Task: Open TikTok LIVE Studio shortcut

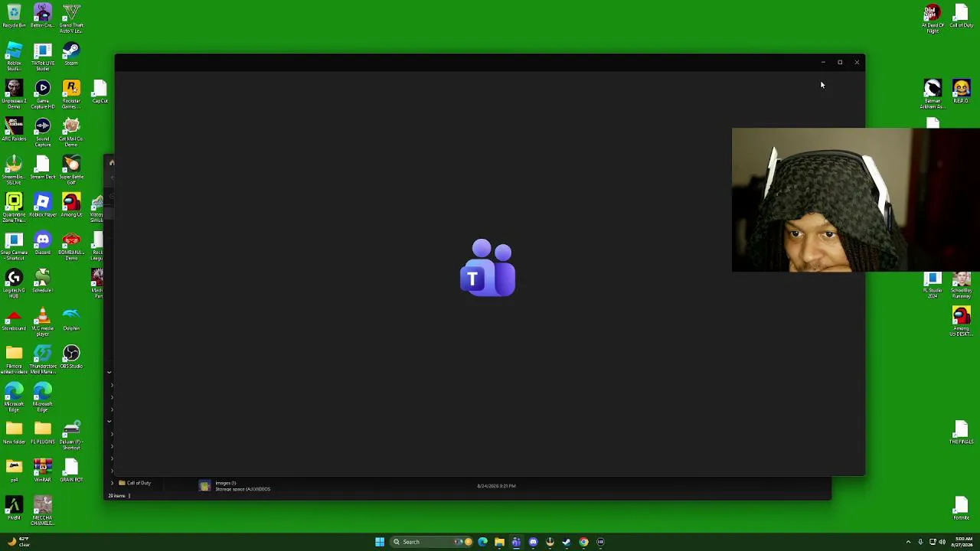Action: [43, 56]
